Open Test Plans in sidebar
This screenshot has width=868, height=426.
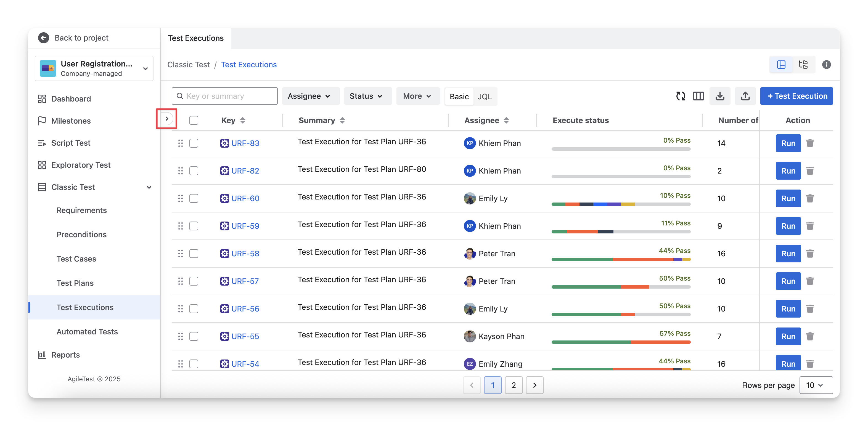coord(75,283)
